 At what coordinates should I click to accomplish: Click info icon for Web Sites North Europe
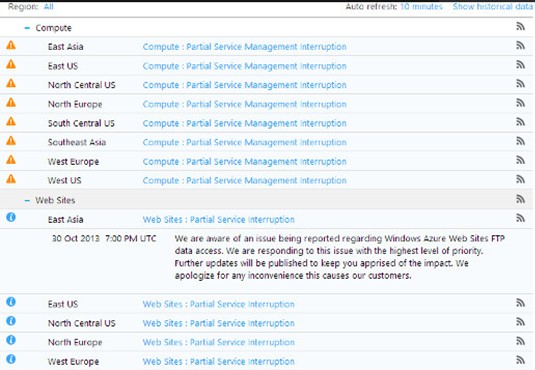[11, 340]
